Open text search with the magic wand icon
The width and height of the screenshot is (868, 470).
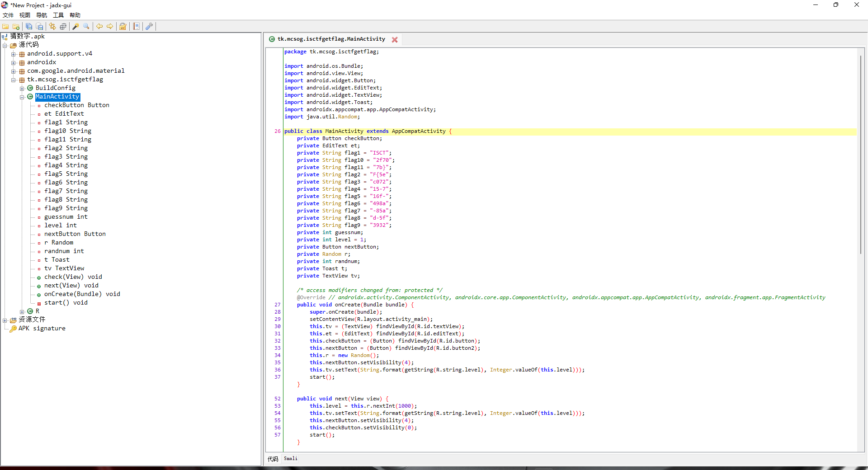coord(75,27)
